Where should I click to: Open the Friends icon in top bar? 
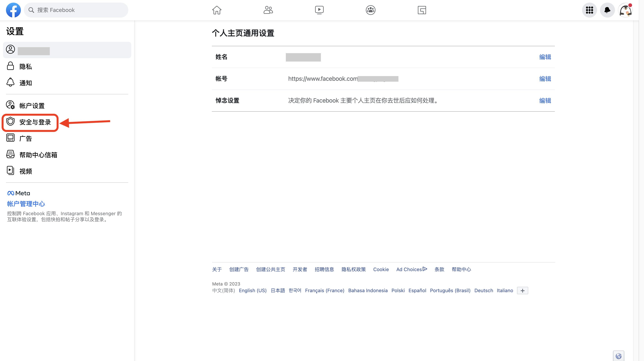click(268, 10)
